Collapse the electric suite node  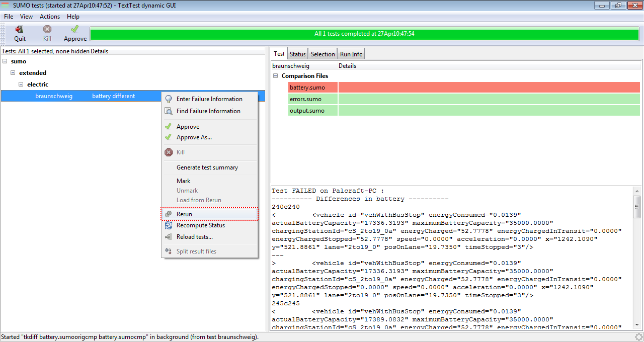tap(21, 84)
